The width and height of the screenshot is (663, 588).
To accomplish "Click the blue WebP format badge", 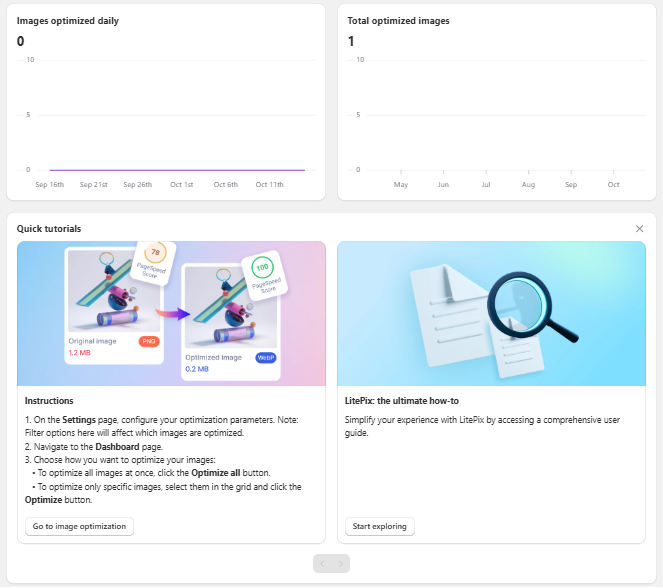I will tap(266, 357).
